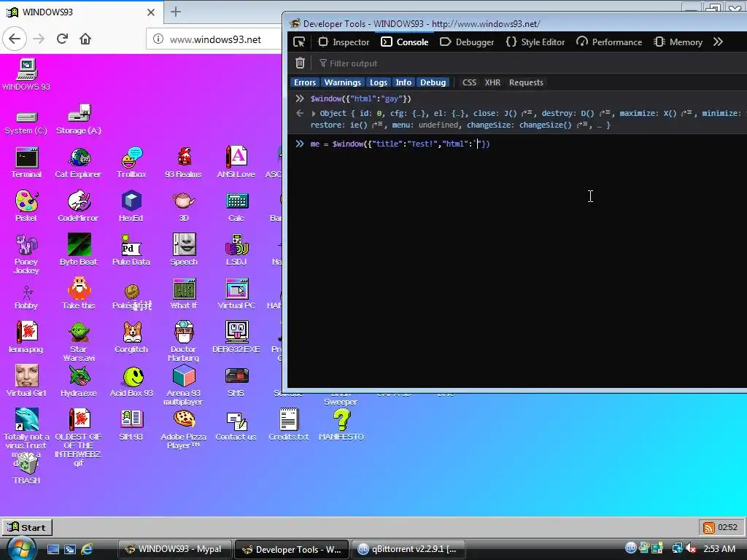Show more developer tools tabs chevron

click(x=718, y=42)
